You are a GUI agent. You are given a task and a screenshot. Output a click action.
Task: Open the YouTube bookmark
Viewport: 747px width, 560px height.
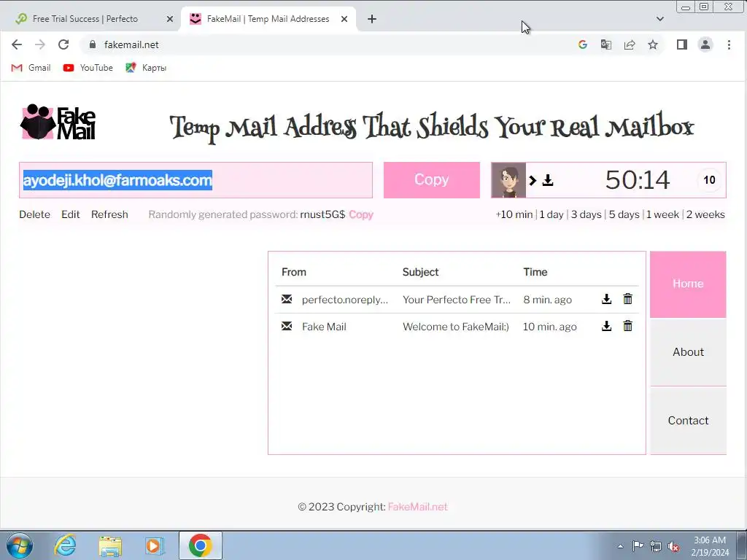point(88,68)
